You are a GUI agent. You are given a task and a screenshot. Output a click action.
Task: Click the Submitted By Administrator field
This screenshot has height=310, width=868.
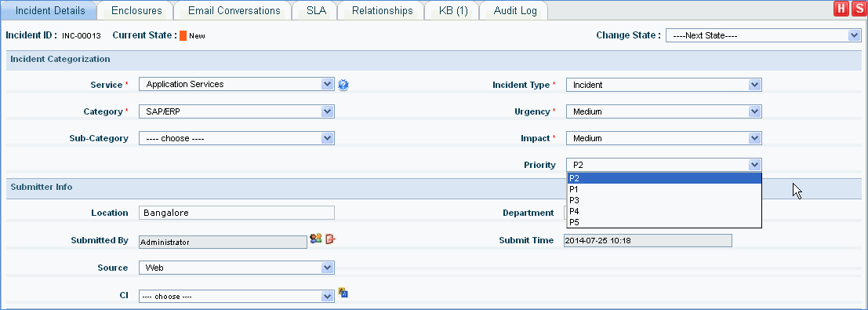click(223, 242)
